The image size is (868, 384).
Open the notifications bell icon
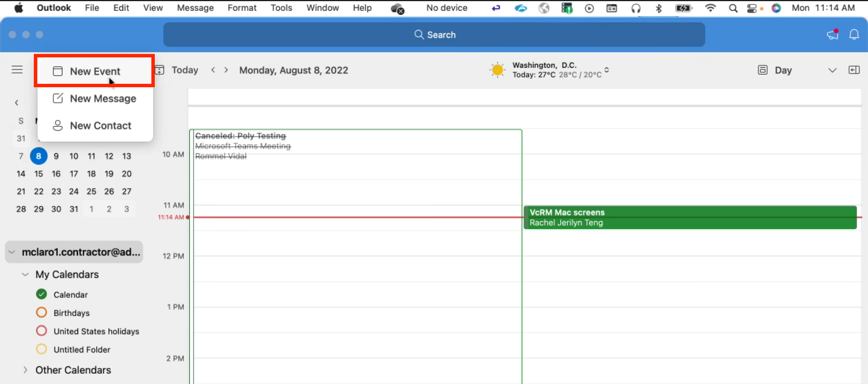[854, 34]
